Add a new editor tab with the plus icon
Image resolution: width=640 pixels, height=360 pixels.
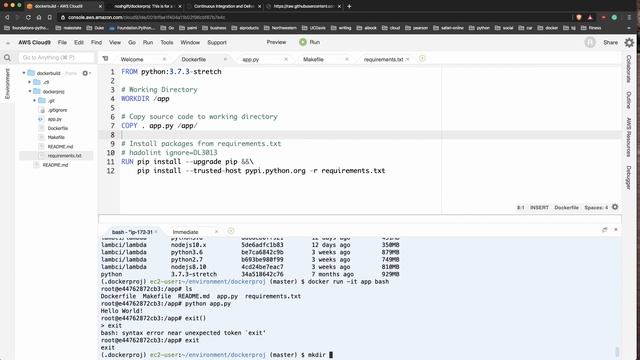tap(422, 59)
